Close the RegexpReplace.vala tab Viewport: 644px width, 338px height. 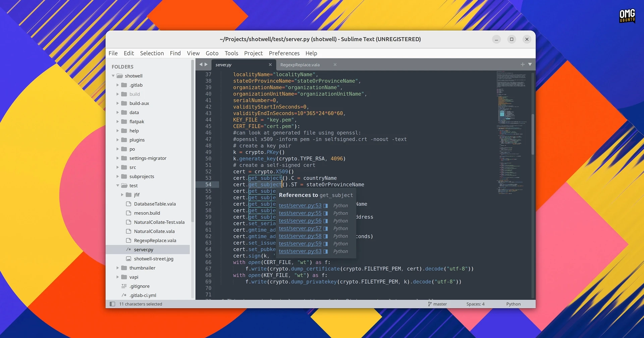tap(335, 65)
